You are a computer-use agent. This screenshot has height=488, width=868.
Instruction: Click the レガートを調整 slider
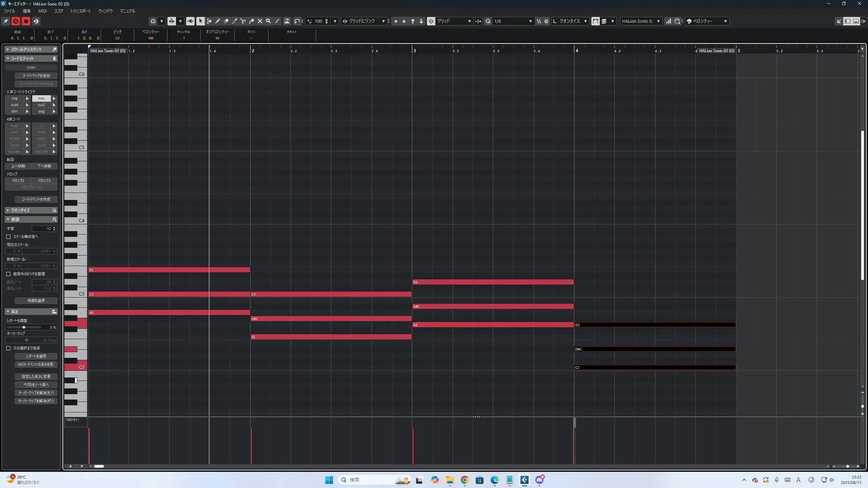click(24, 327)
